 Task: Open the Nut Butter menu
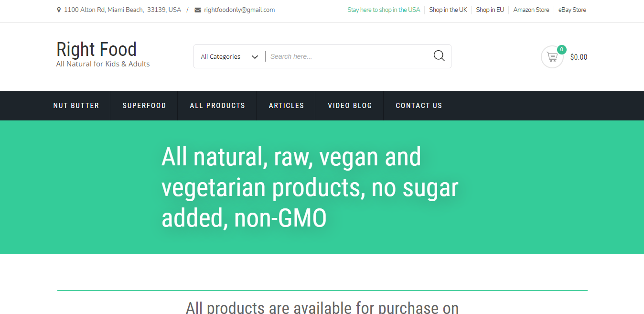pyautogui.click(x=76, y=106)
